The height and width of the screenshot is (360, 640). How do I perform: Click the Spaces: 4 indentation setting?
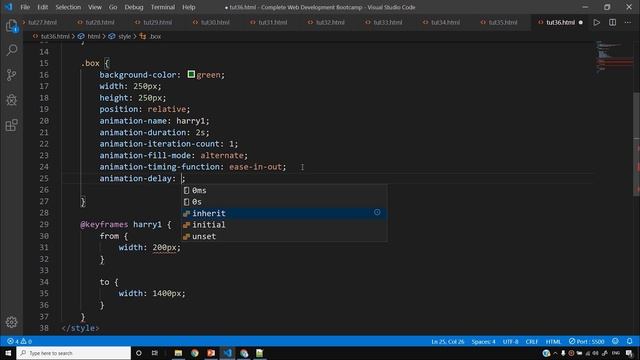coord(483,341)
